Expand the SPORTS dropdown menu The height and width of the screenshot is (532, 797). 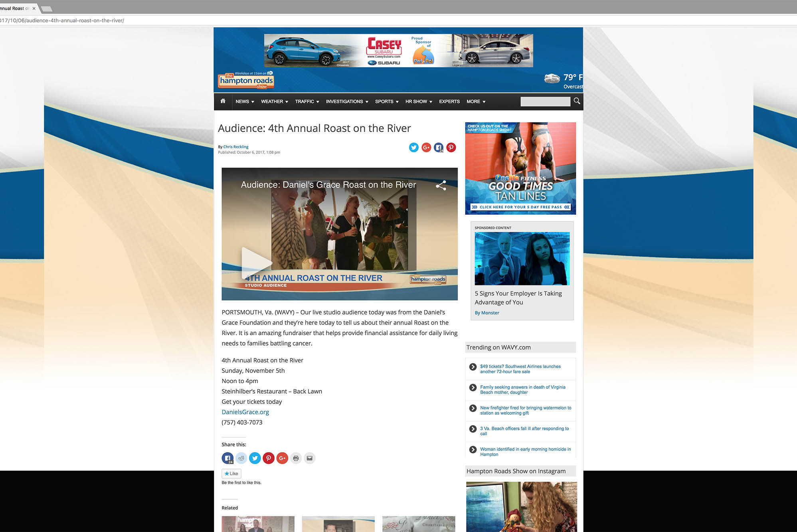[387, 102]
